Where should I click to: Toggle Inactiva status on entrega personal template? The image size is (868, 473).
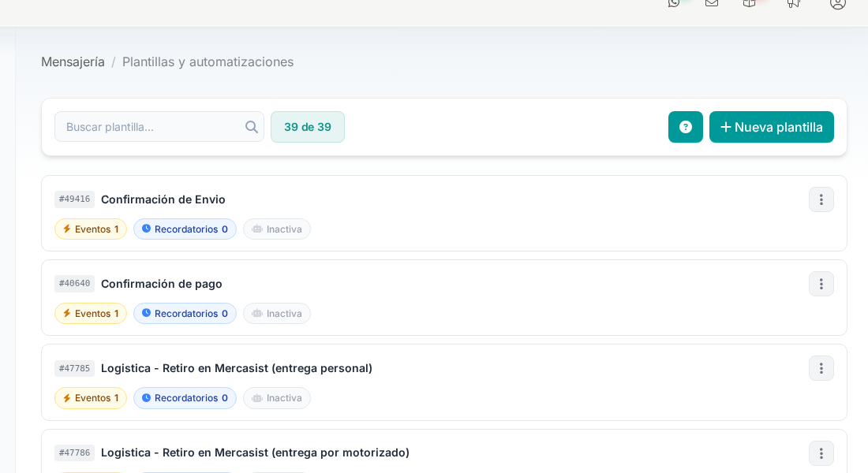click(277, 398)
